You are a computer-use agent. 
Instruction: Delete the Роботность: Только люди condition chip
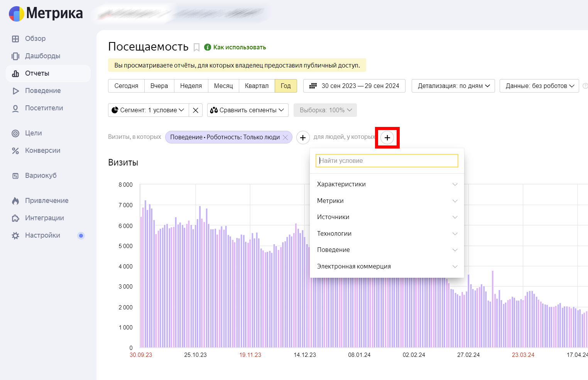pos(286,137)
